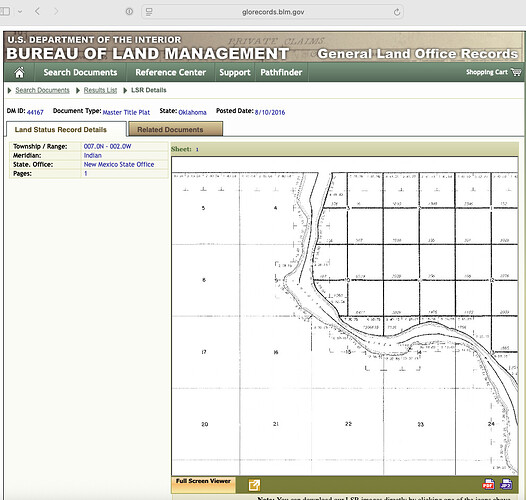Click the meridian value Indian
Screen dimensions: 526x500
pyautogui.click(x=93, y=155)
